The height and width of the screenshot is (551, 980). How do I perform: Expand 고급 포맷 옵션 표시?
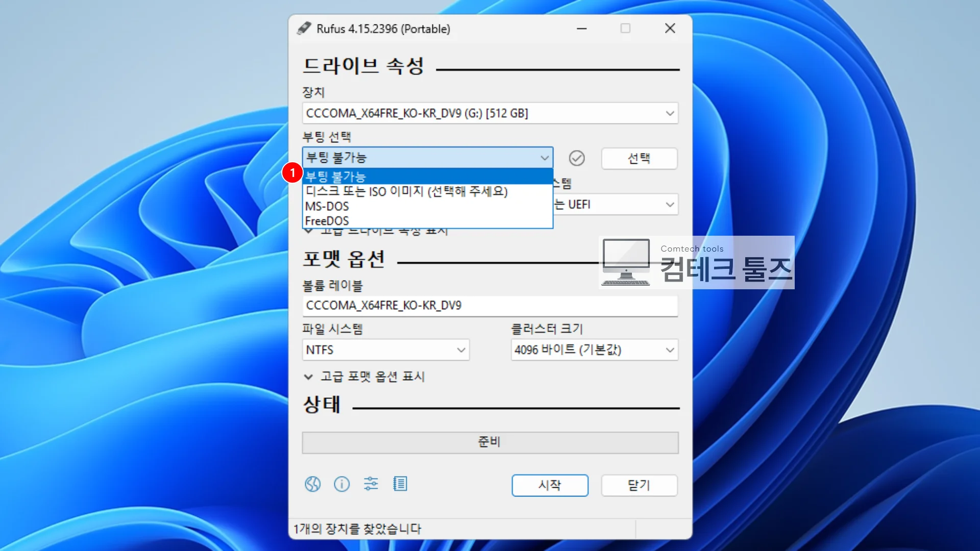pos(364,377)
